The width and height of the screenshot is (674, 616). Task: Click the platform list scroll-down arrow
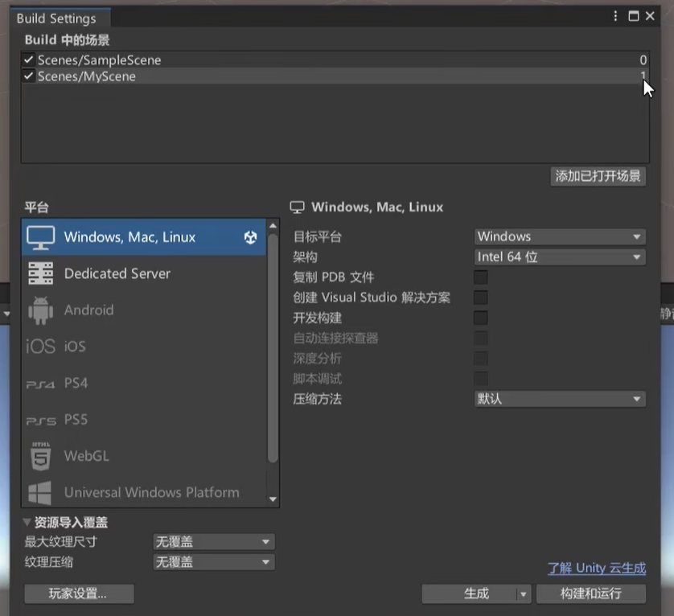(x=273, y=499)
